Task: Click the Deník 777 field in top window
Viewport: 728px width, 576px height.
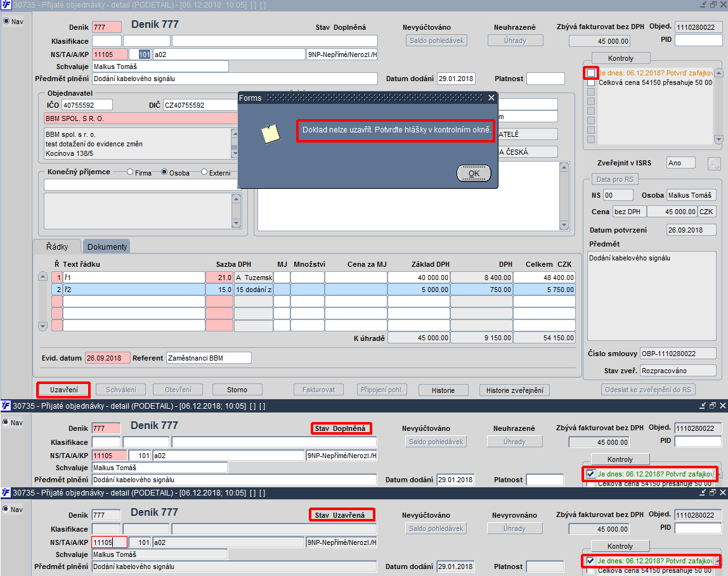Action: point(107,27)
